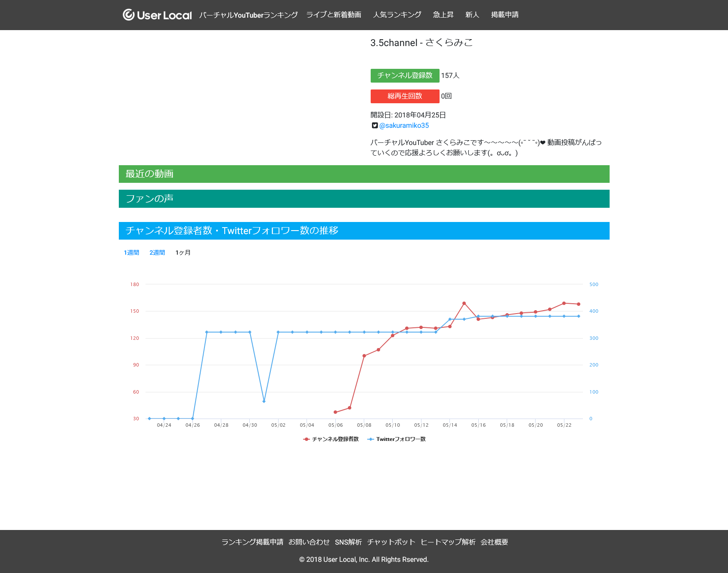Open SNS解析 footer link
This screenshot has width=728, height=573.
click(348, 542)
